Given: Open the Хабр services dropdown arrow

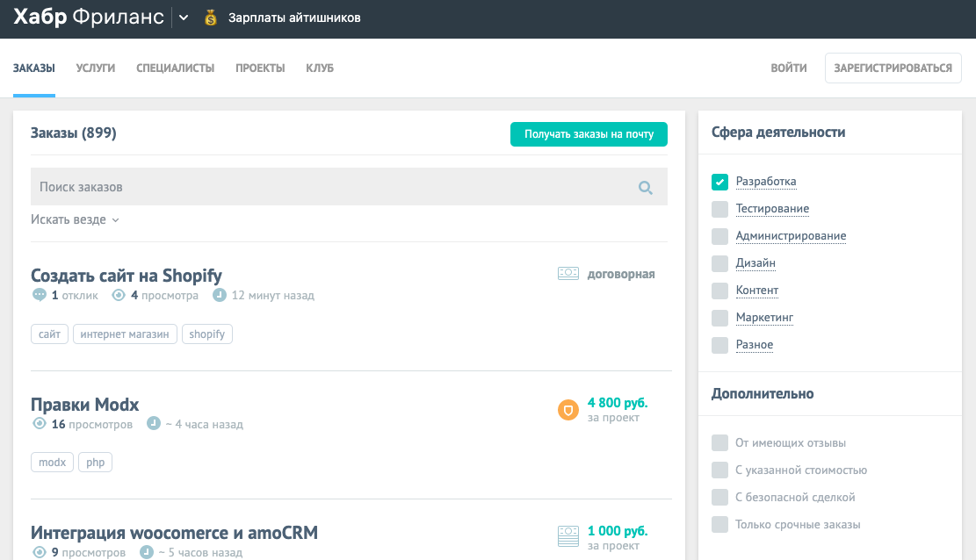Looking at the screenshot, I should (x=184, y=18).
